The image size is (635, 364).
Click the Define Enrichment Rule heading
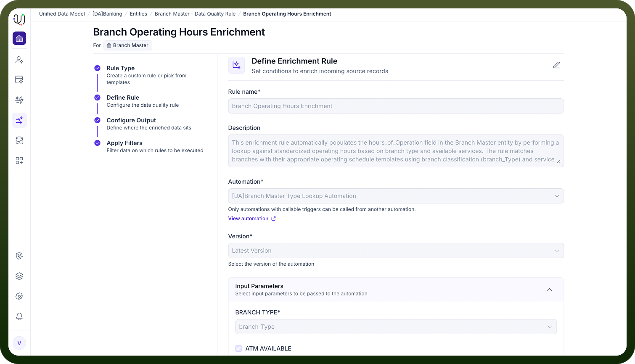[x=294, y=61]
